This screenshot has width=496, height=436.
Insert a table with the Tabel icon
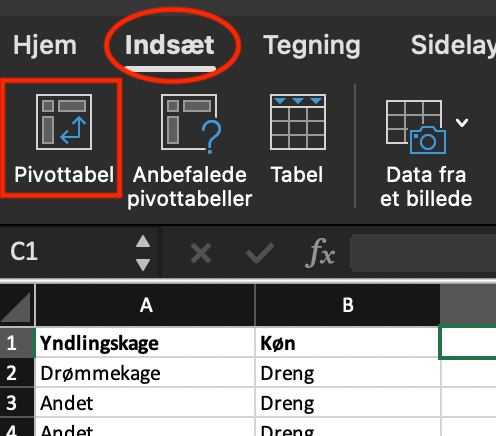[298, 122]
